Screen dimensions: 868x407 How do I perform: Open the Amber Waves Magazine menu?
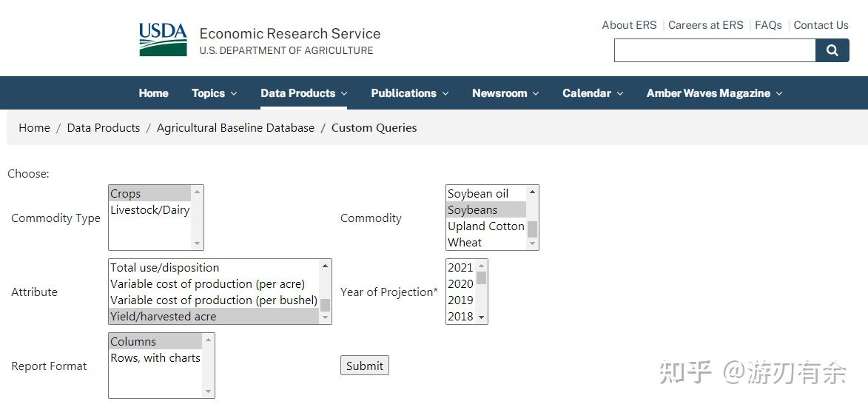(x=714, y=93)
